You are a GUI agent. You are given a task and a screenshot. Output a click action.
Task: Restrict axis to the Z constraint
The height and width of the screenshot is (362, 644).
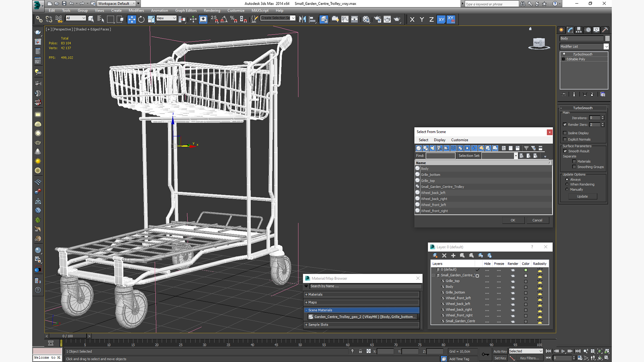tap(431, 19)
